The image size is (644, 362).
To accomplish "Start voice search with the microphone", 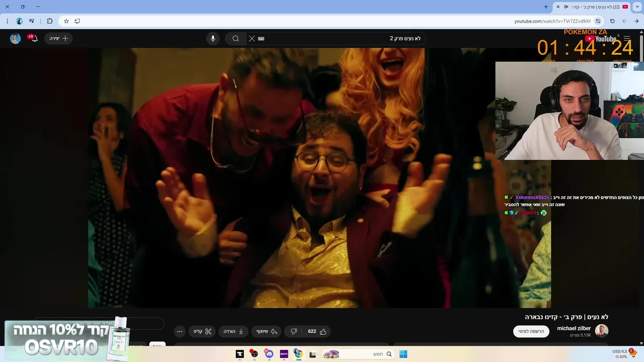I will [x=213, y=38].
